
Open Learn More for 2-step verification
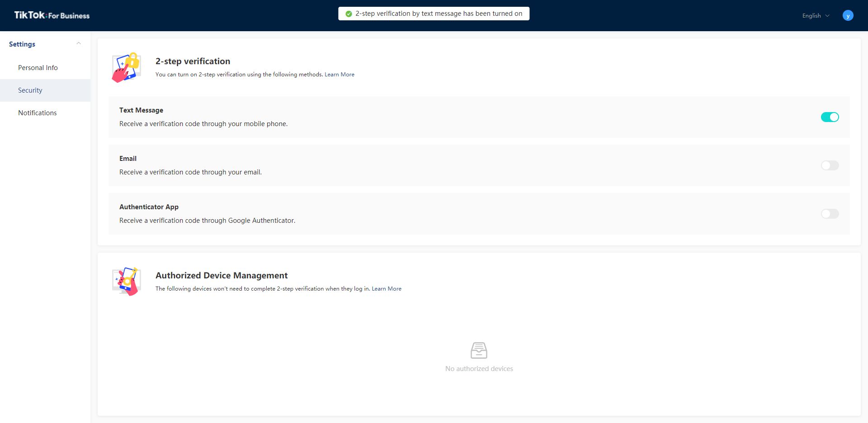[x=340, y=75]
